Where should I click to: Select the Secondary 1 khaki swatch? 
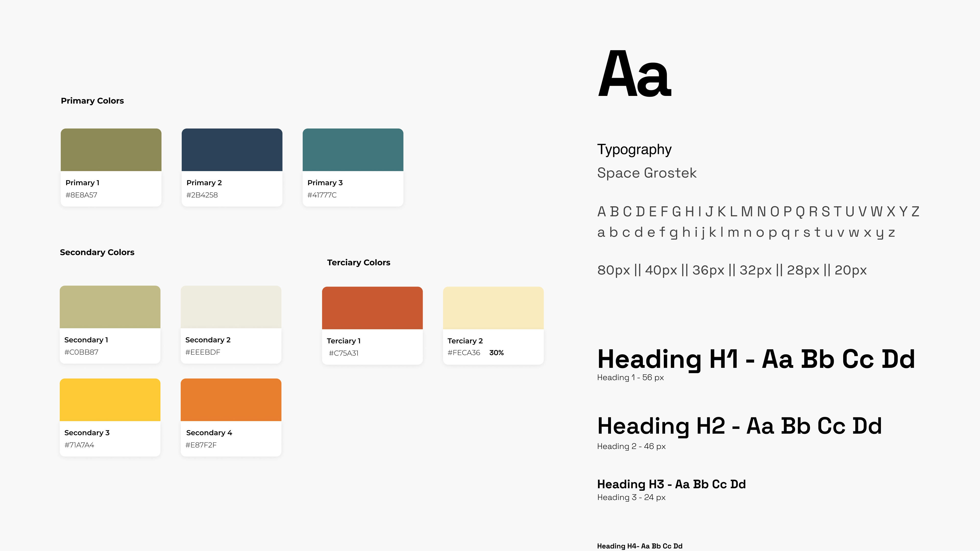(x=110, y=307)
